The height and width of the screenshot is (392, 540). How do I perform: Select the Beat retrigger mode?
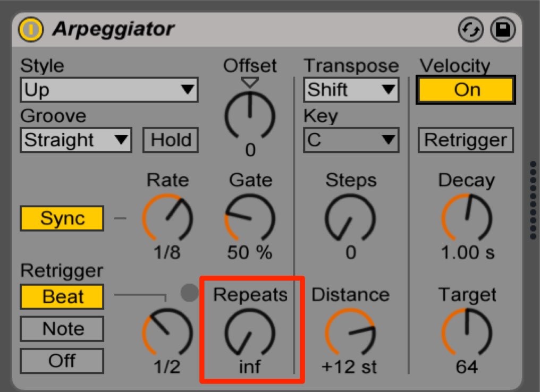62,297
